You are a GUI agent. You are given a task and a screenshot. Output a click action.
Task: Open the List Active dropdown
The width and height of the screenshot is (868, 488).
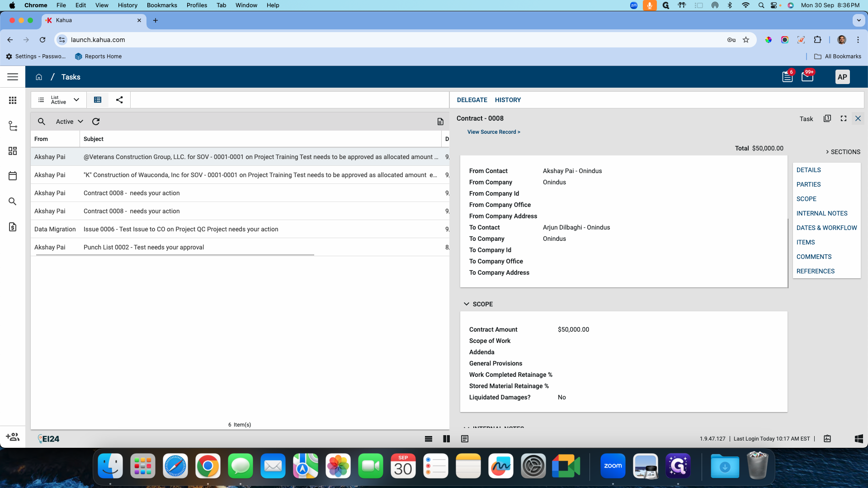point(59,100)
